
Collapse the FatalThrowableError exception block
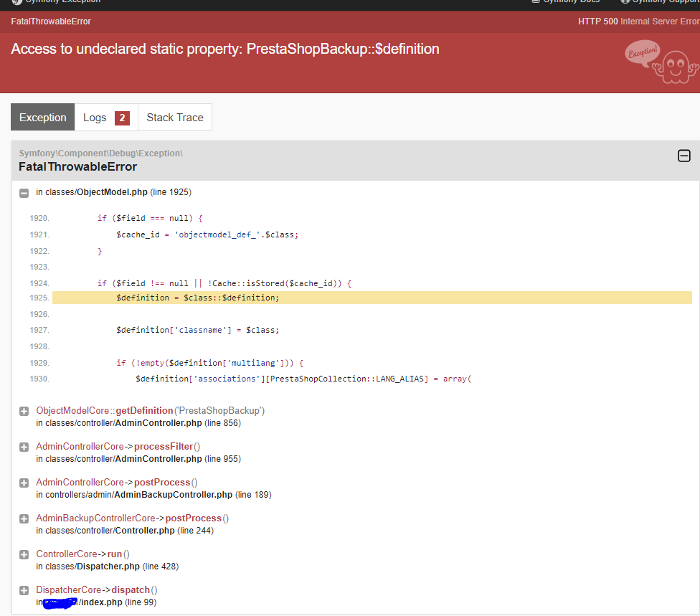tap(684, 156)
